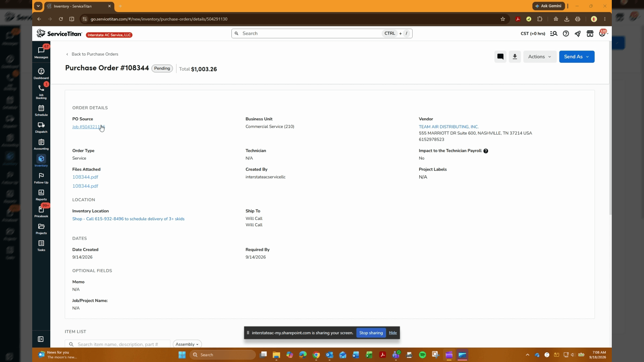644x362 pixels.
Task: Open the Send As dropdown
Action: click(577, 57)
